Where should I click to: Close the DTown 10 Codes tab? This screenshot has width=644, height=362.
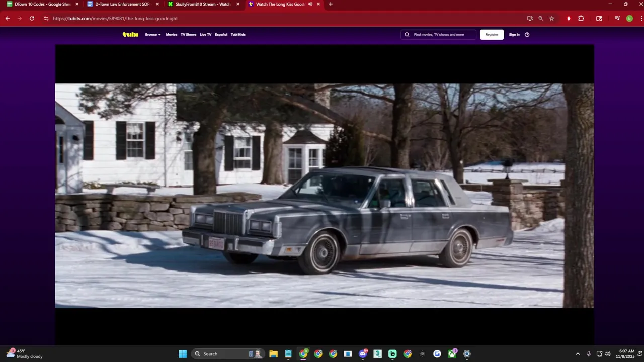pyautogui.click(x=77, y=4)
